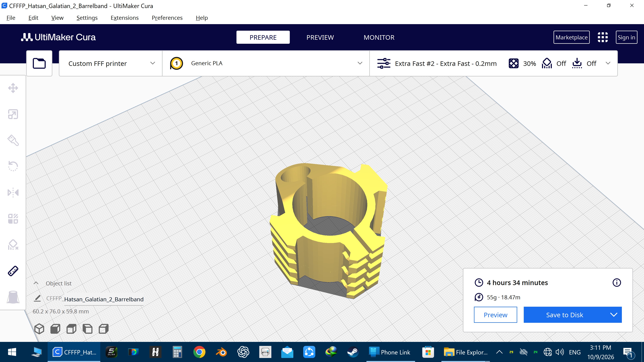The height and width of the screenshot is (362, 644).
Task: Switch to left side view cube icon
Action: (x=88, y=329)
